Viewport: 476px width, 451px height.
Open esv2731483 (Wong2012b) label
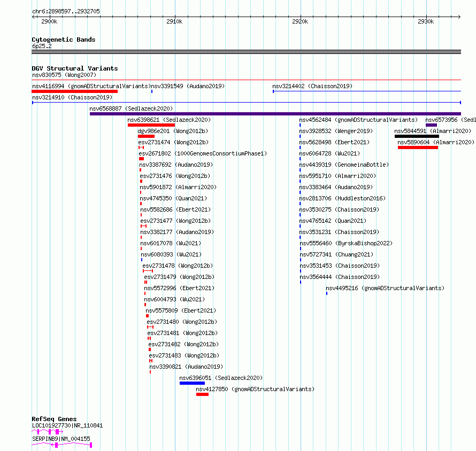[184, 355]
